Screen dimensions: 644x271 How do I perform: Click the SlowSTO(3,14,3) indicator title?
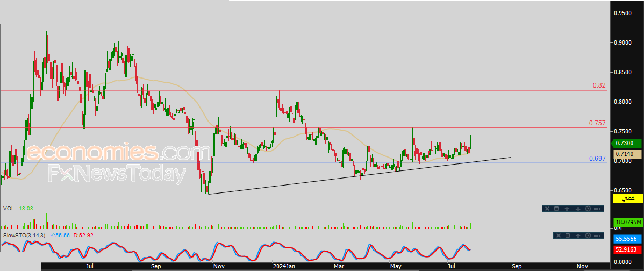24,236
